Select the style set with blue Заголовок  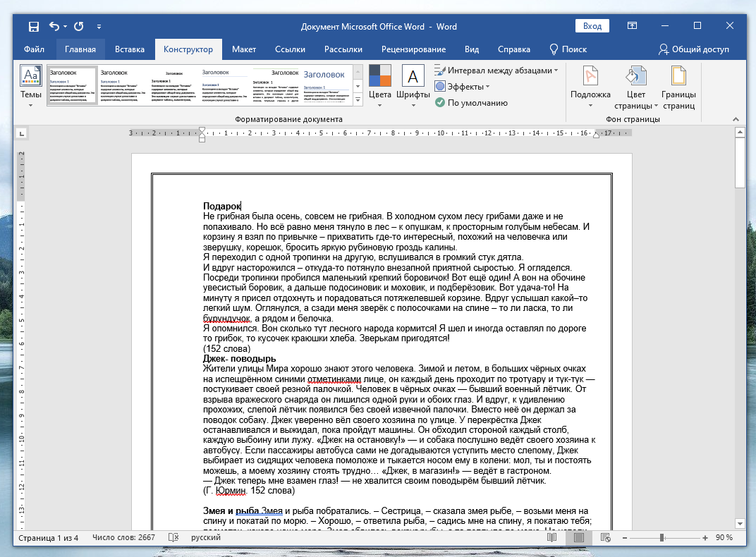pyautogui.click(x=327, y=85)
